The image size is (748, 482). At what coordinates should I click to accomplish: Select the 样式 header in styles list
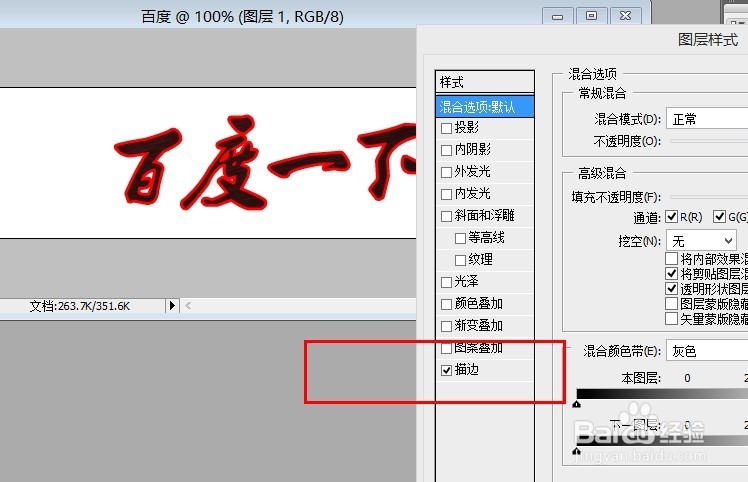(x=485, y=82)
